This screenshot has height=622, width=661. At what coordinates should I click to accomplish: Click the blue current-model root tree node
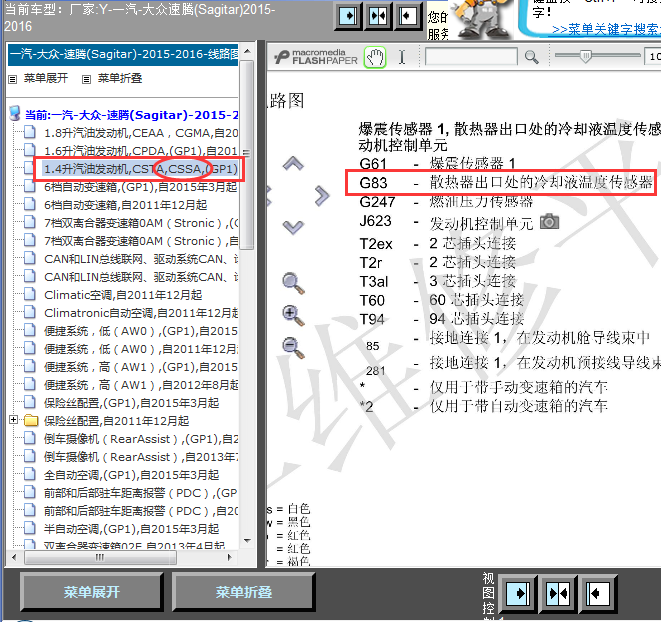tap(132, 115)
